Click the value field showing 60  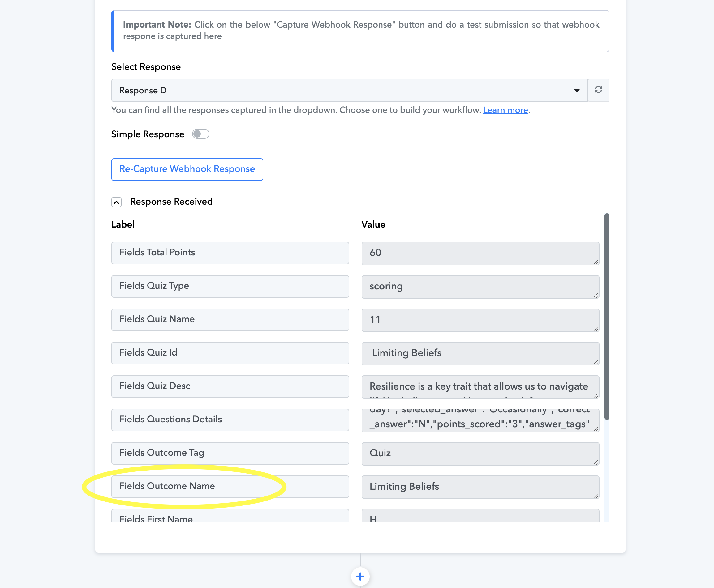point(480,254)
